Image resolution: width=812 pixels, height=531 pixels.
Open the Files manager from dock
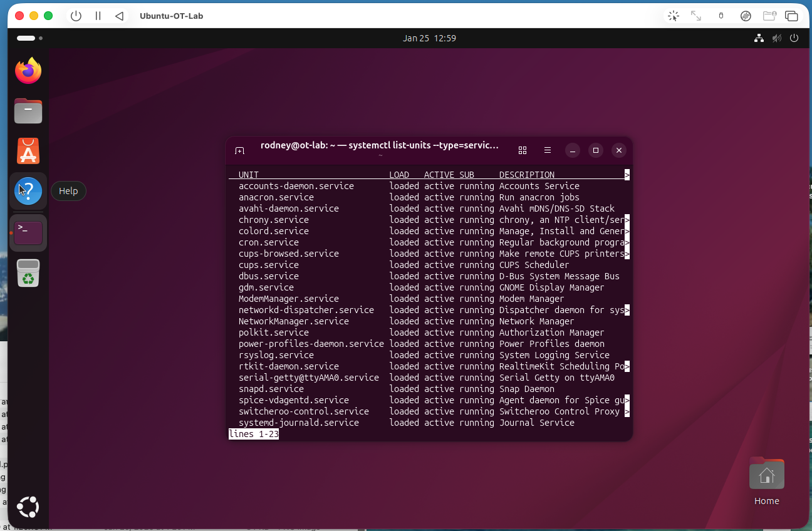(x=28, y=111)
